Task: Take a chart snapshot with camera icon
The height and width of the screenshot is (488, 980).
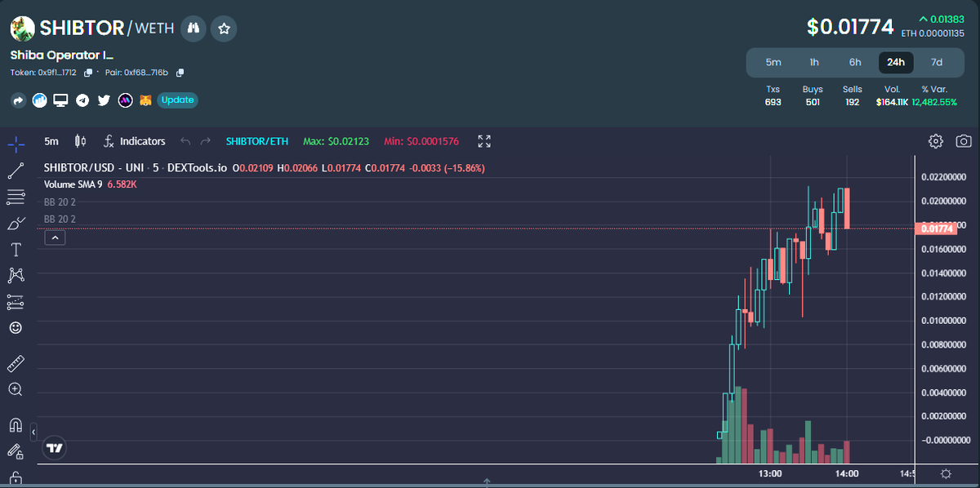Action: pos(964,141)
